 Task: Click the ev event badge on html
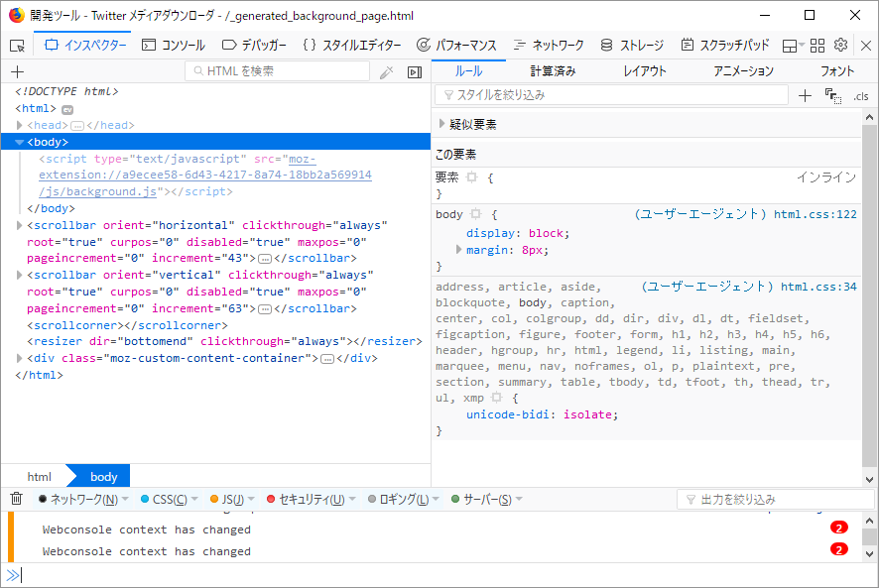pos(67,109)
